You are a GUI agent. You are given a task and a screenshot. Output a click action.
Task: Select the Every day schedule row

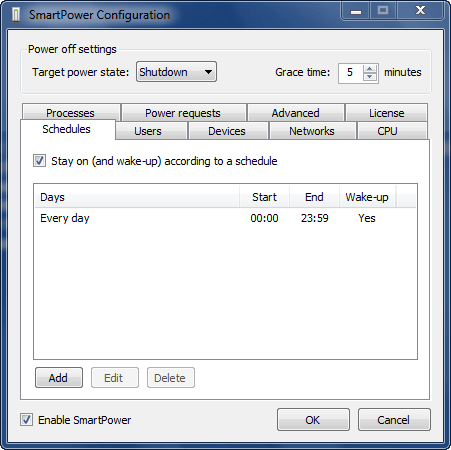[225, 218]
